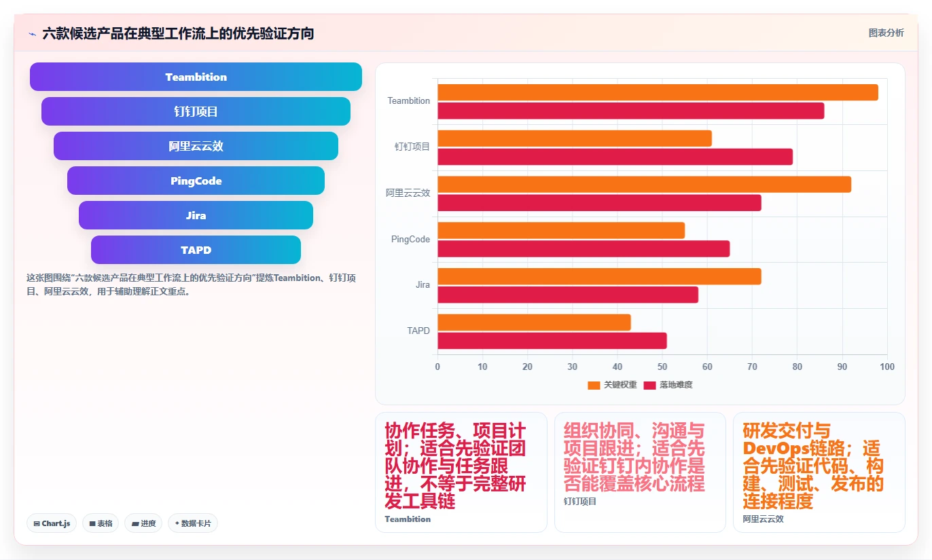Select the TAPD funnel stage

(196, 250)
